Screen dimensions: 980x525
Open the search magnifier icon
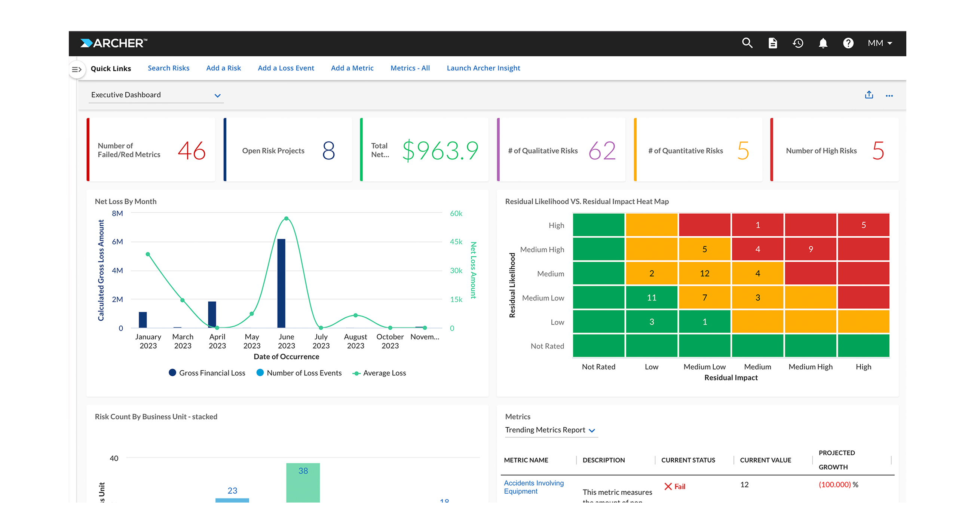click(747, 43)
